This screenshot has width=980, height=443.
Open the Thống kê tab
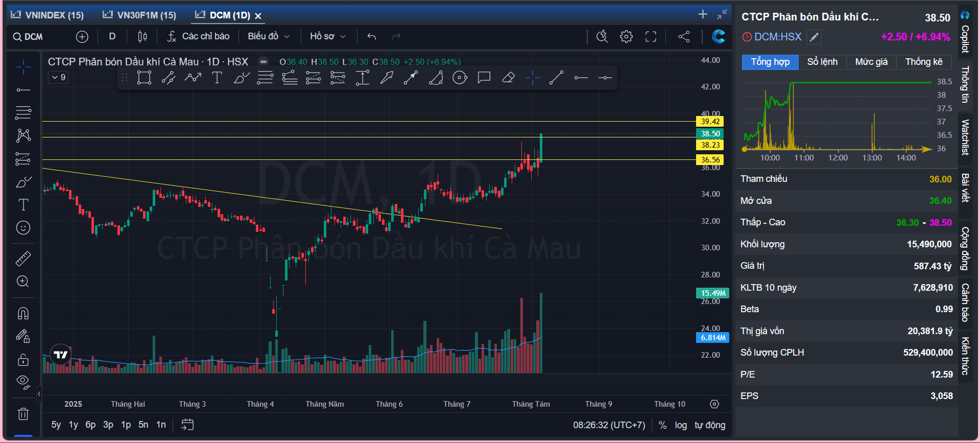coord(924,62)
